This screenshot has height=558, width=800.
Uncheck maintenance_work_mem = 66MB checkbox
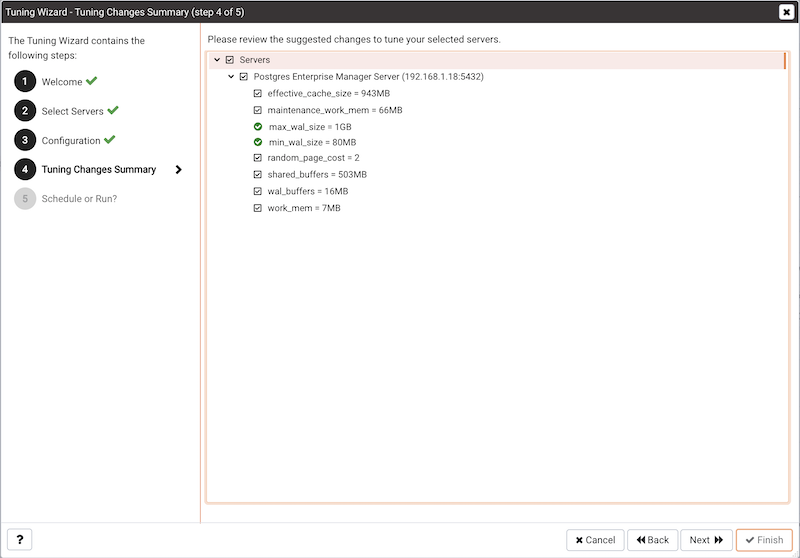[x=258, y=110]
